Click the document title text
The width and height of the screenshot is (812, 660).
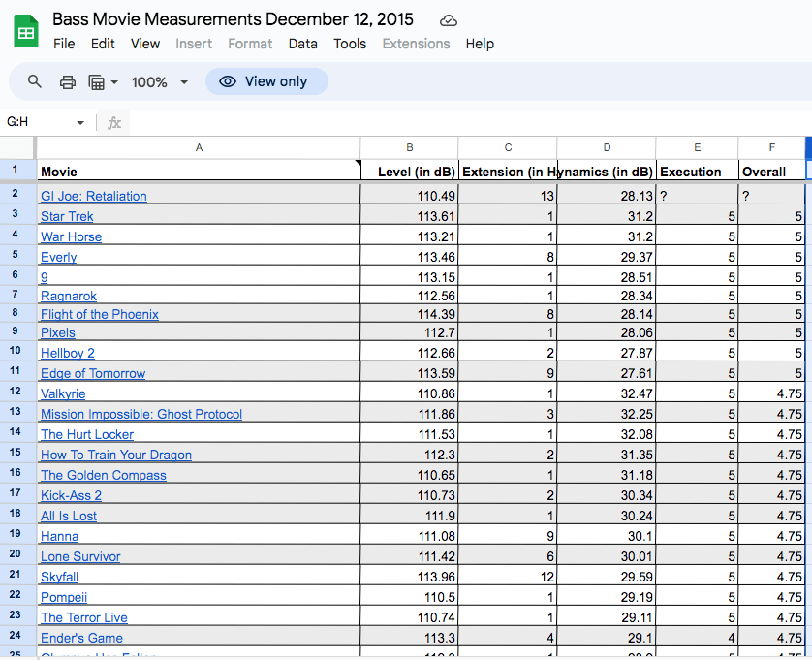233,19
